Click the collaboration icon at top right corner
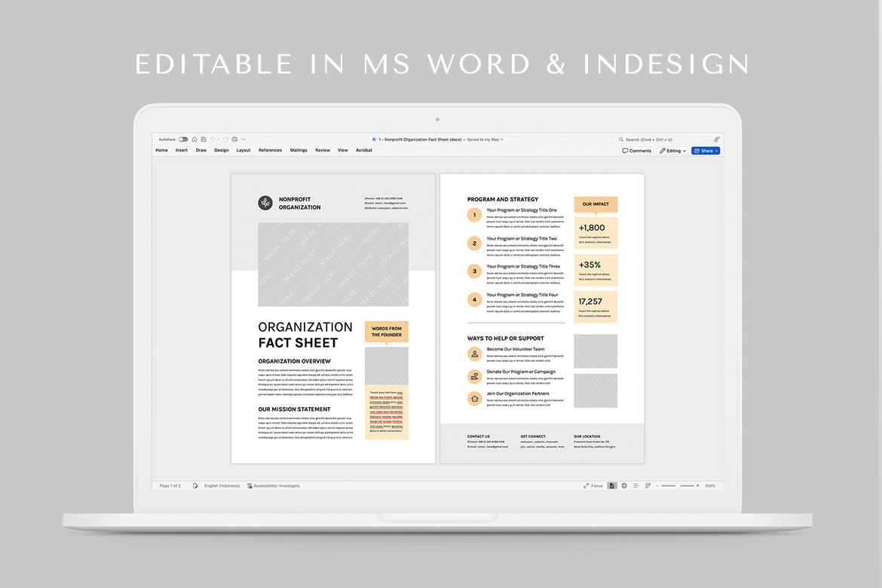The width and height of the screenshot is (882, 588). (x=716, y=139)
